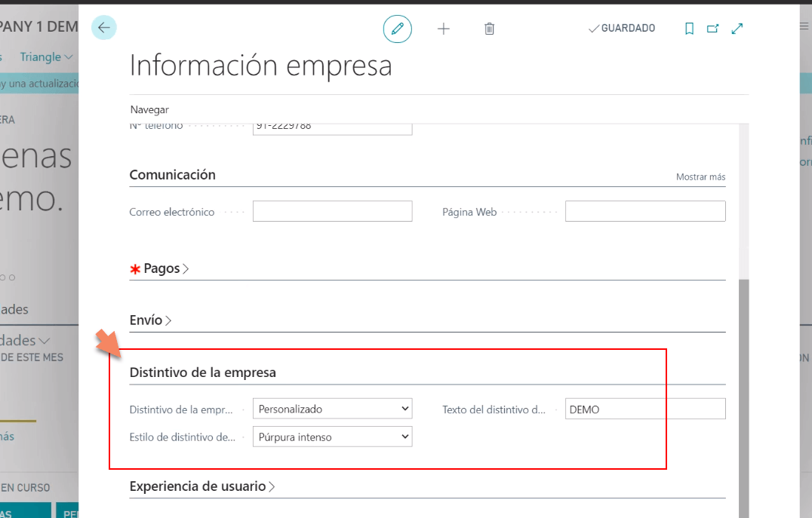The height and width of the screenshot is (518, 812).
Task: Click Mostrar más in Comunicación
Action: (700, 176)
